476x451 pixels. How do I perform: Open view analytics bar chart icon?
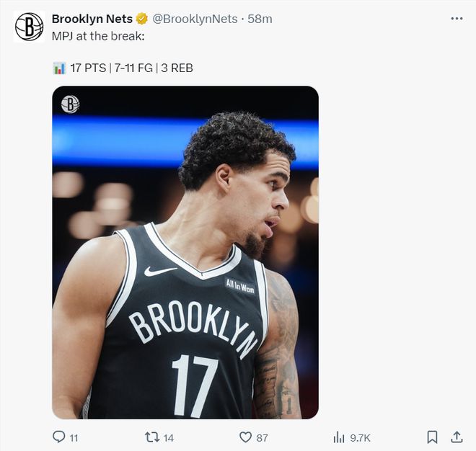338,437
